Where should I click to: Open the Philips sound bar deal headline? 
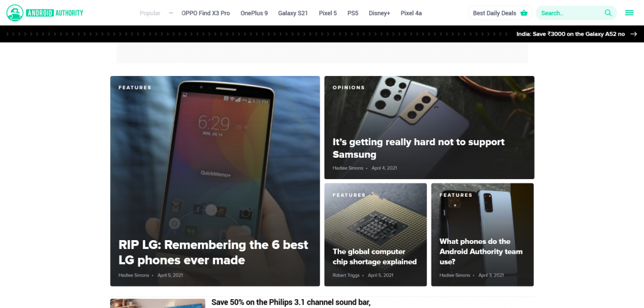(x=291, y=303)
